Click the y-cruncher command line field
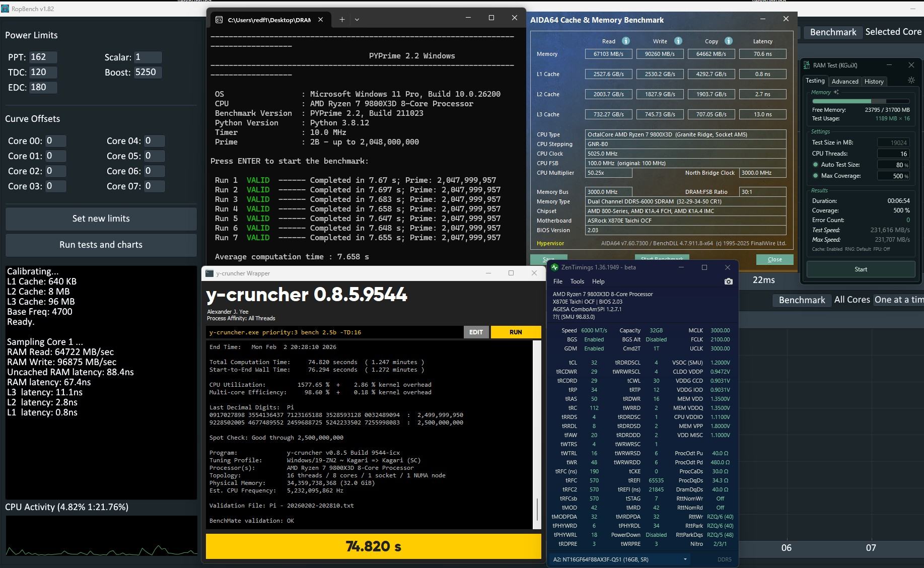 (x=334, y=332)
